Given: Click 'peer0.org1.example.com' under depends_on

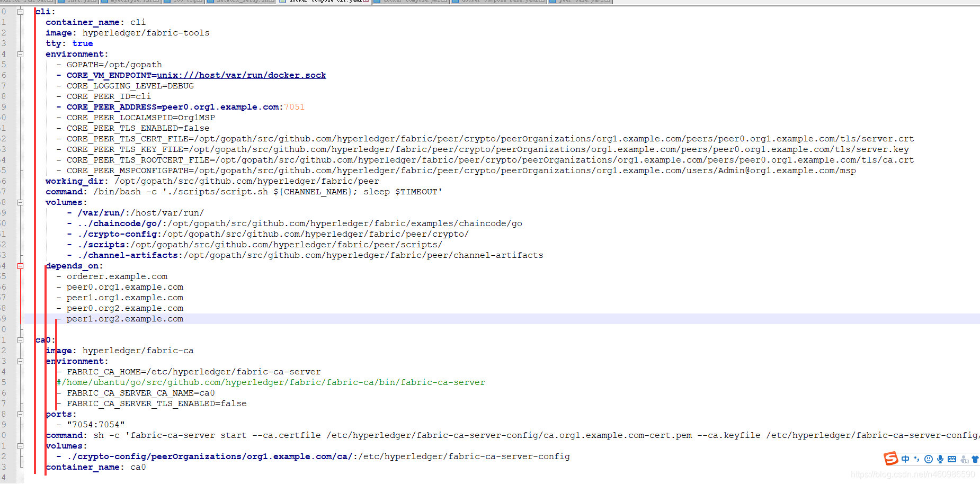Looking at the screenshot, I should pos(125,287).
